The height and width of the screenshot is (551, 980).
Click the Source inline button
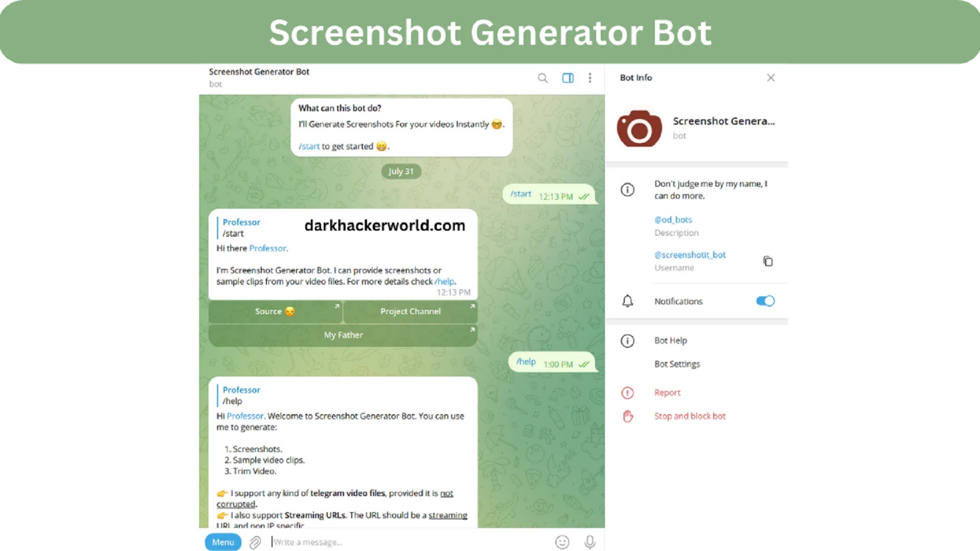click(x=275, y=311)
